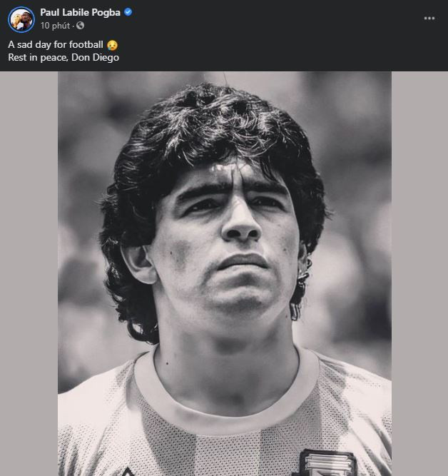Viewport: 448px width, 476px height.
Task: Click the blurred background at the photo's top-right
Action: pyautogui.click(x=357, y=107)
